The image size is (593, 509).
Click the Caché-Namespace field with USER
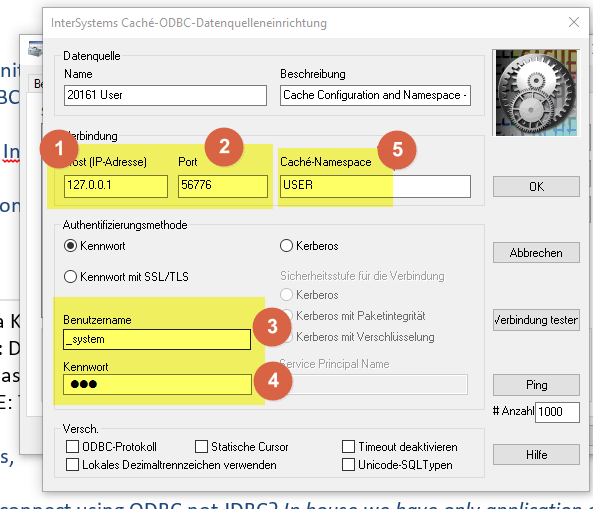click(375, 186)
